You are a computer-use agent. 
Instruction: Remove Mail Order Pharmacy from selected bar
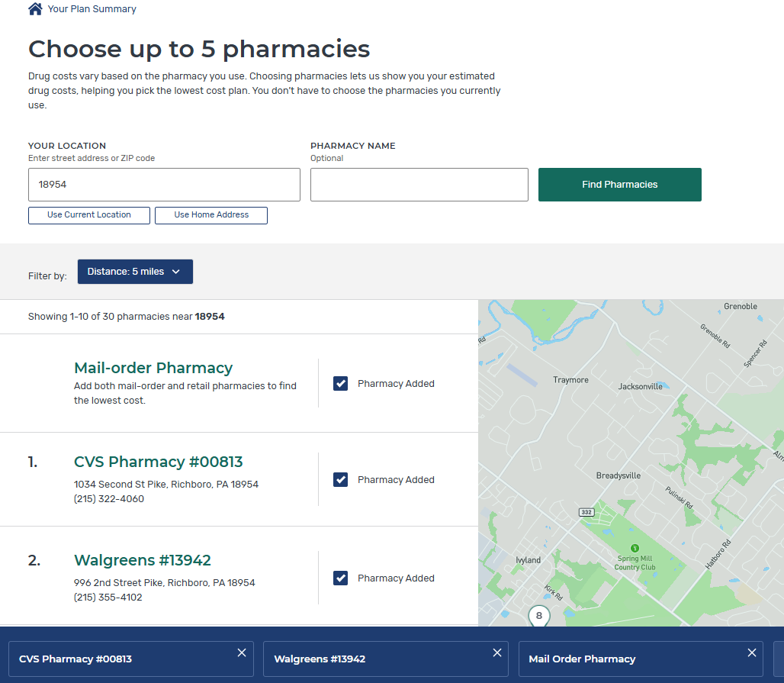(x=752, y=652)
